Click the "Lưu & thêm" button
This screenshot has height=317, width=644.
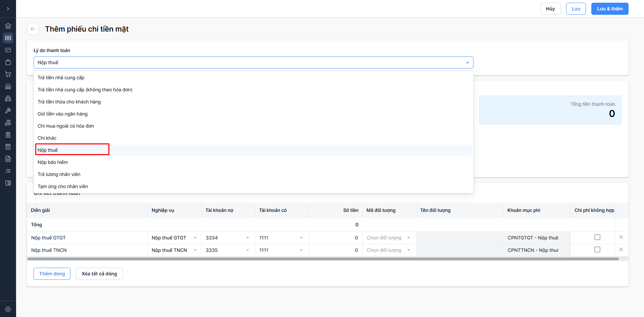click(609, 9)
